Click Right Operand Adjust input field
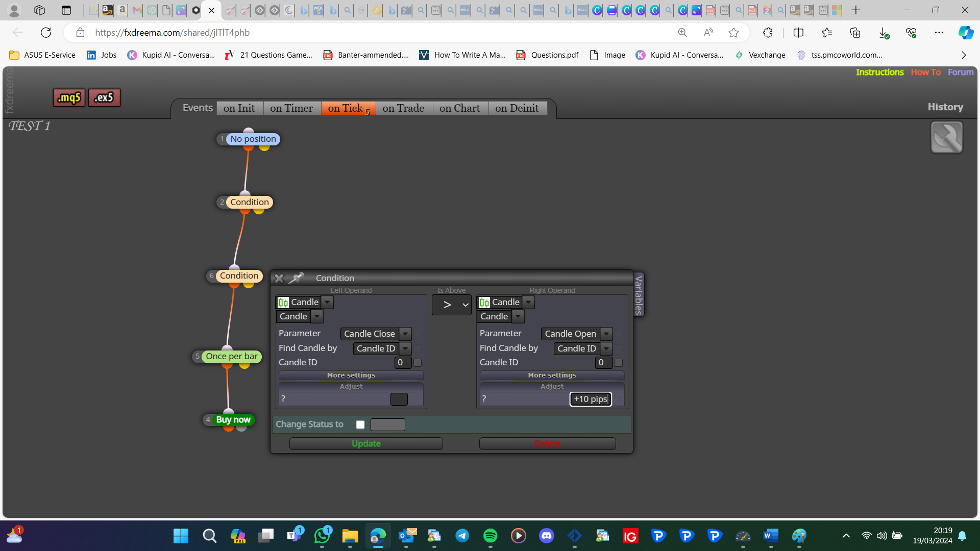980x551 pixels. pyautogui.click(x=591, y=399)
